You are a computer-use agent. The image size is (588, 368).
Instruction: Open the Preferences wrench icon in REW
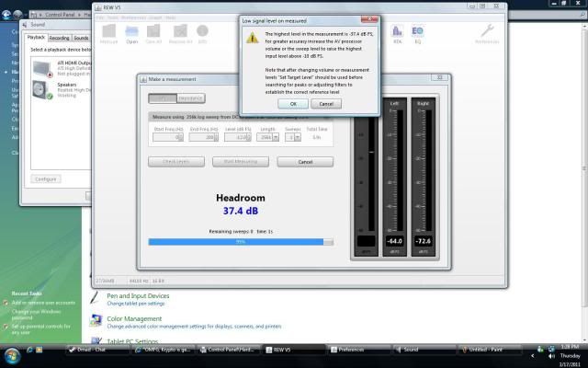tap(487, 34)
